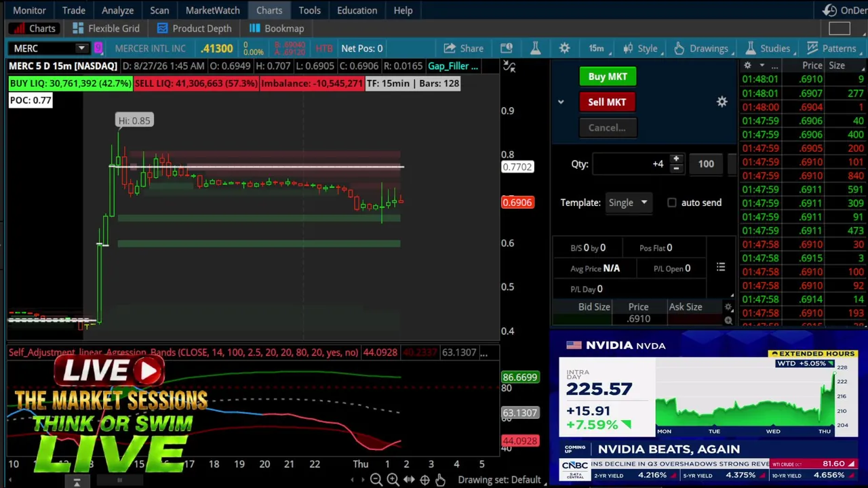Open the Monitor tab
Screen dimensions: 868x488
pyautogui.click(x=29, y=10)
